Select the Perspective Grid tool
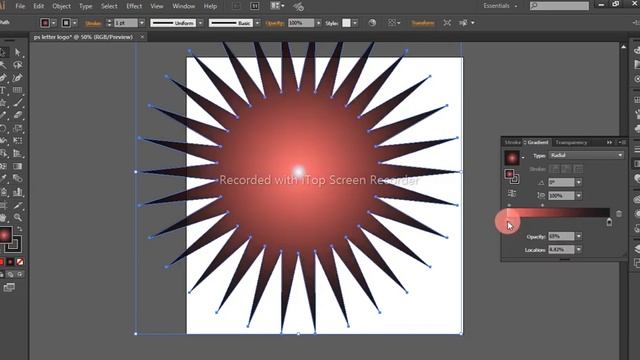Screen dimensions: 640x360 click(18, 153)
